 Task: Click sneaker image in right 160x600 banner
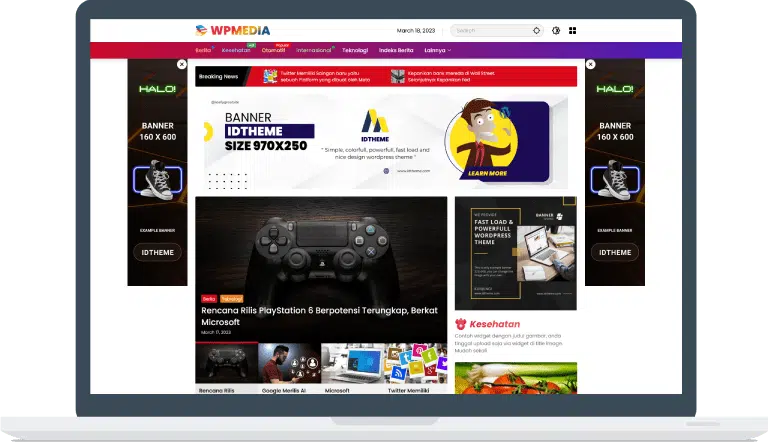(x=615, y=179)
